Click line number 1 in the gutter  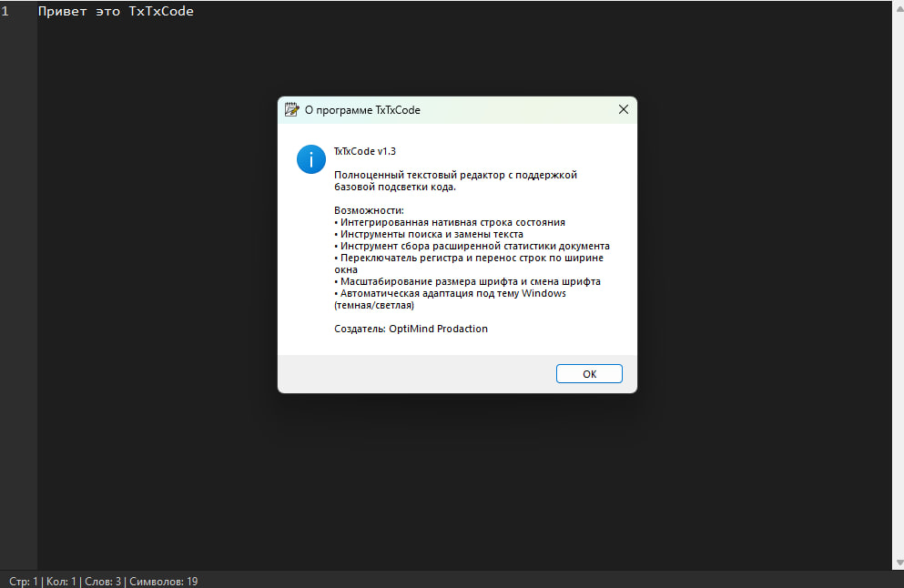5,11
